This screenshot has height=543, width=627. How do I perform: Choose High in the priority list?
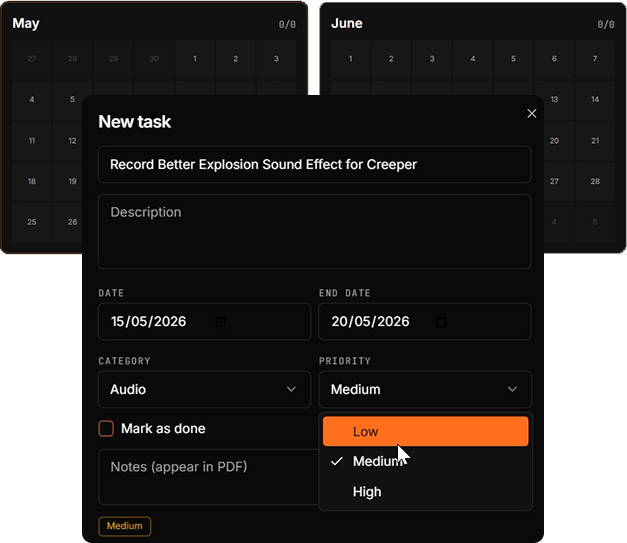[425, 492]
